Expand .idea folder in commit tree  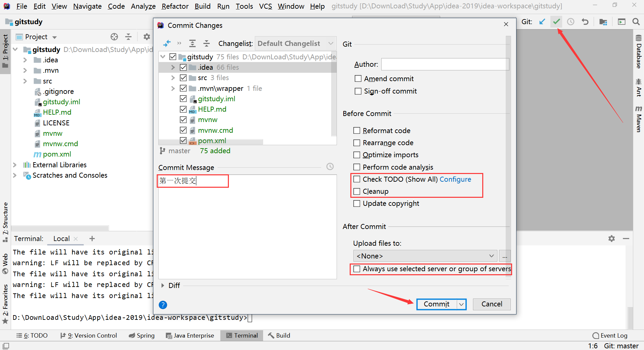pos(173,67)
